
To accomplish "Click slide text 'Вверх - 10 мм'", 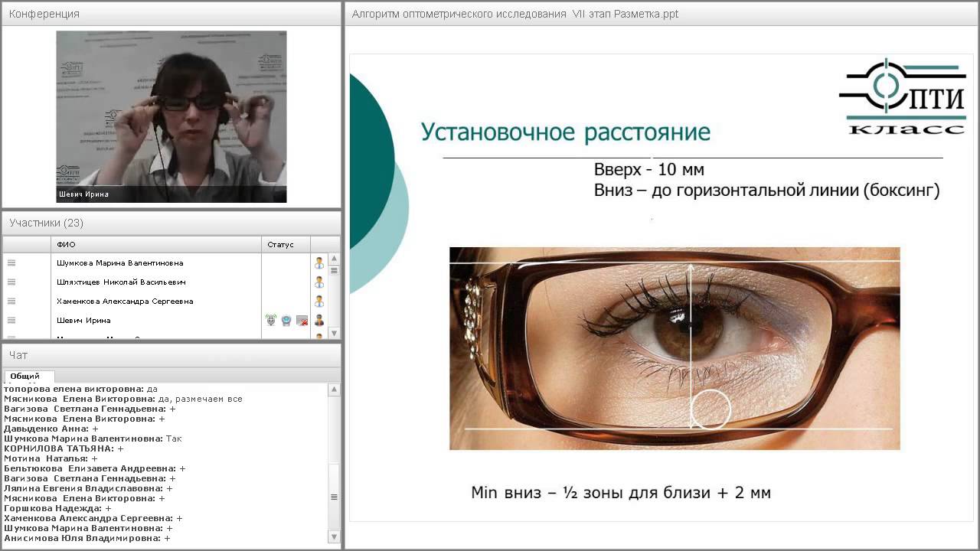I will pyautogui.click(x=648, y=169).
